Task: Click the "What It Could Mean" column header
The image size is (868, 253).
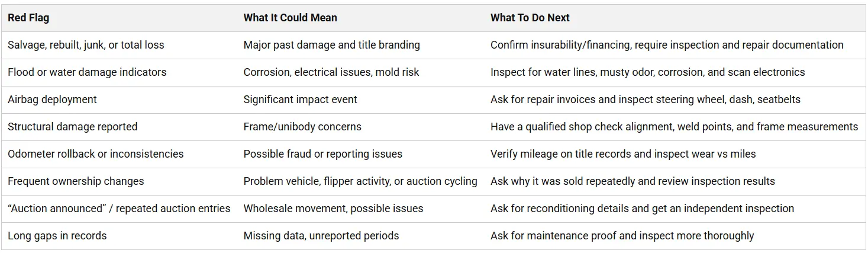Action: click(x=290, y=18)
